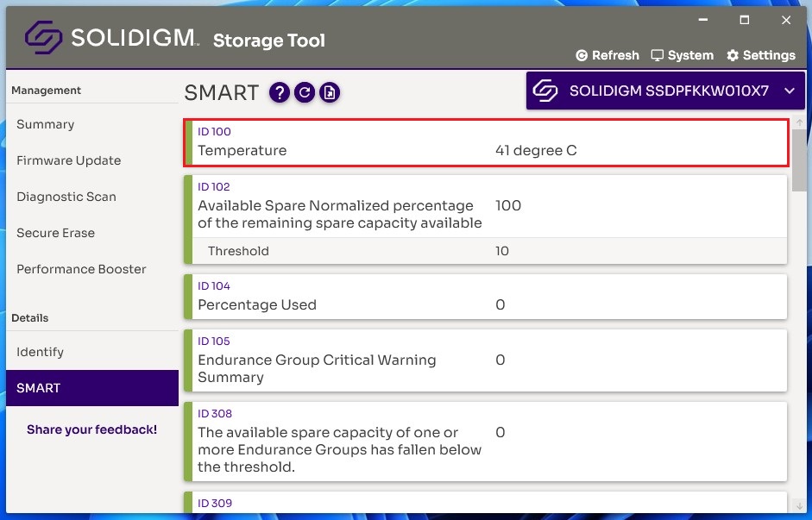Click the Threshold row under ID 102
Image resolution: width=812 pixels, height=520 pixels.
coord(490,251)
